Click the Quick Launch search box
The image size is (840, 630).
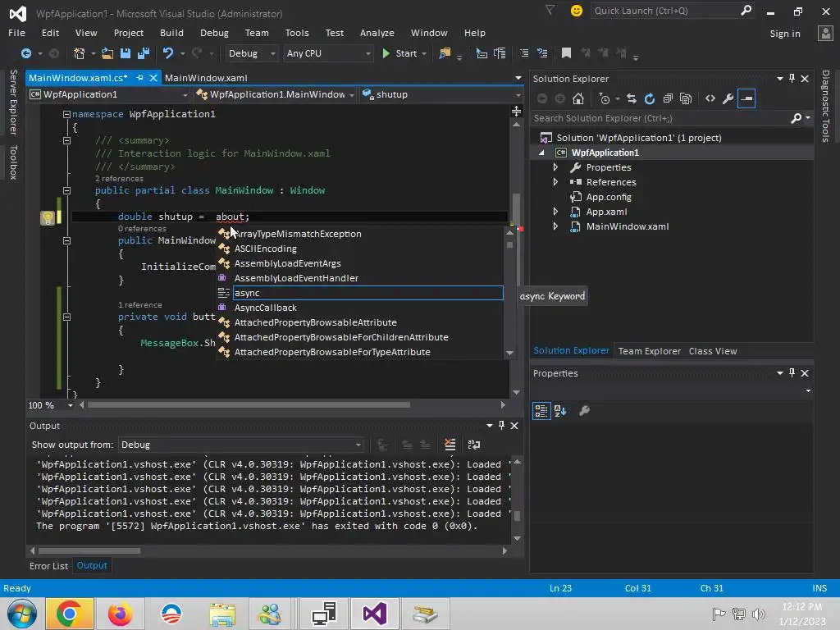[672, 11]
